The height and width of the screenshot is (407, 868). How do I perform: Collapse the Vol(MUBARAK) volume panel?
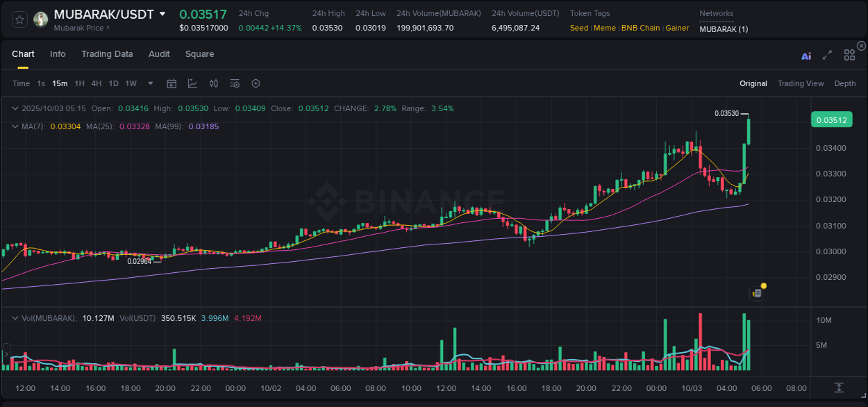coord(15,317)
